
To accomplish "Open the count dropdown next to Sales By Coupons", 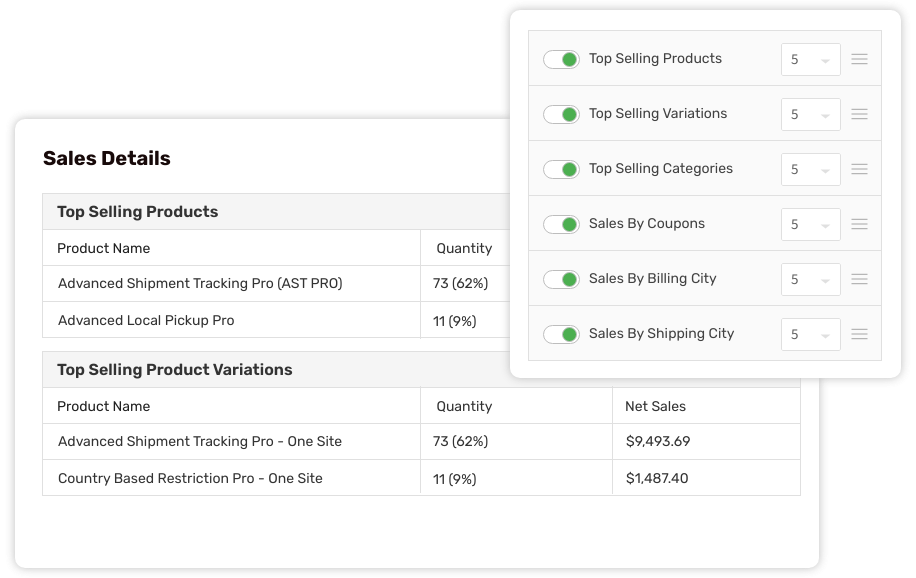I will pyautogui.click(x=810, y=224).
